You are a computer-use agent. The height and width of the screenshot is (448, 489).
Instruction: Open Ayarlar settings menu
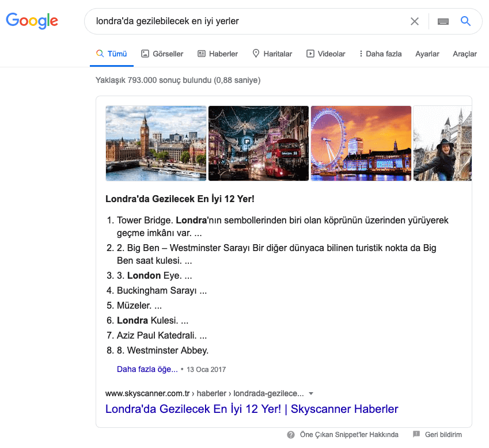427,54
